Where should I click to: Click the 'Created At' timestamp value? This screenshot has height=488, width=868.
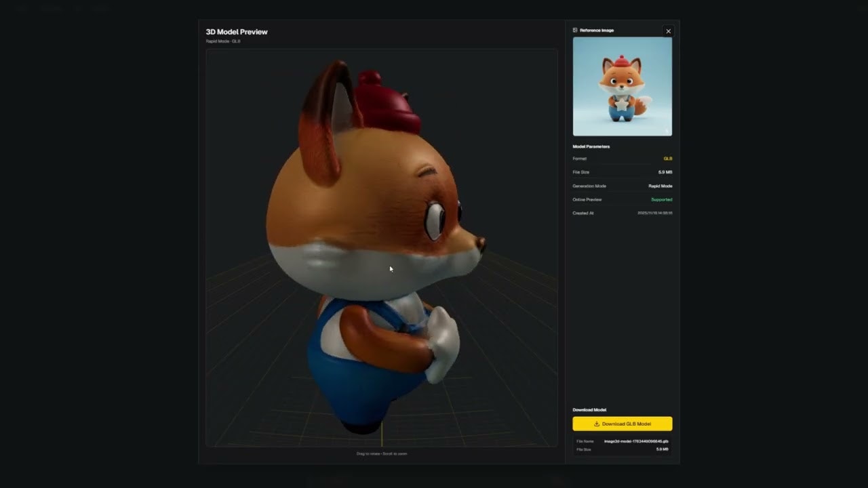[x=655, y=213]
